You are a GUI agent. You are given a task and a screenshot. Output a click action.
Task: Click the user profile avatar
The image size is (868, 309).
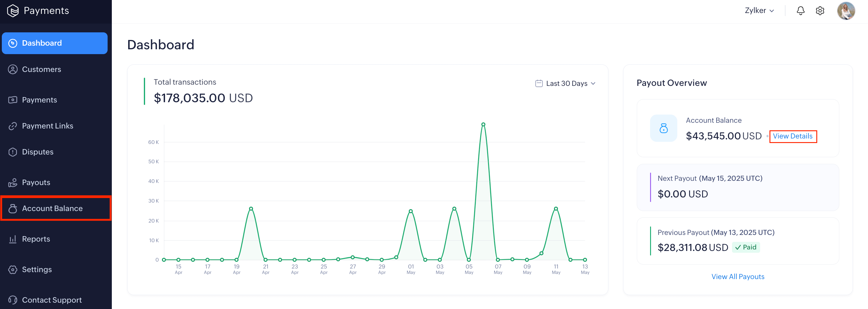[x=846, y=11]
